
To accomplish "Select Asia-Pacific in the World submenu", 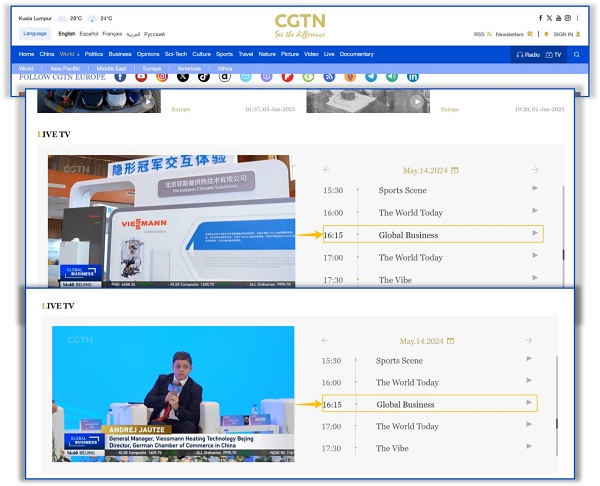I will [x=65, y=68].
